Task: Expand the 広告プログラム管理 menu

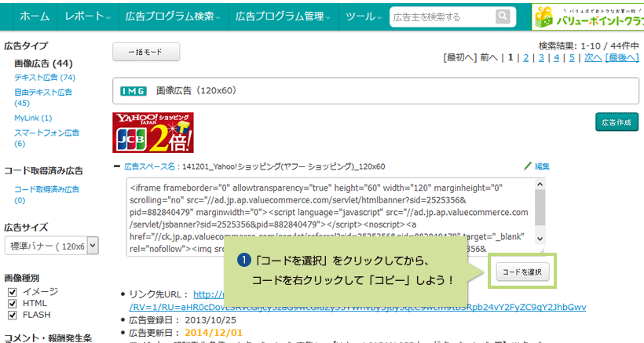Action: point(283,16)
